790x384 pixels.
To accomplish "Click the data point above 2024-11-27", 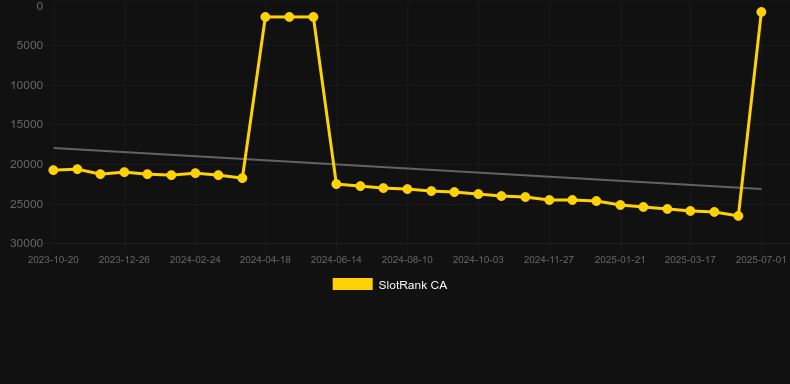I will pyautogui.click(x=549, y=200).
